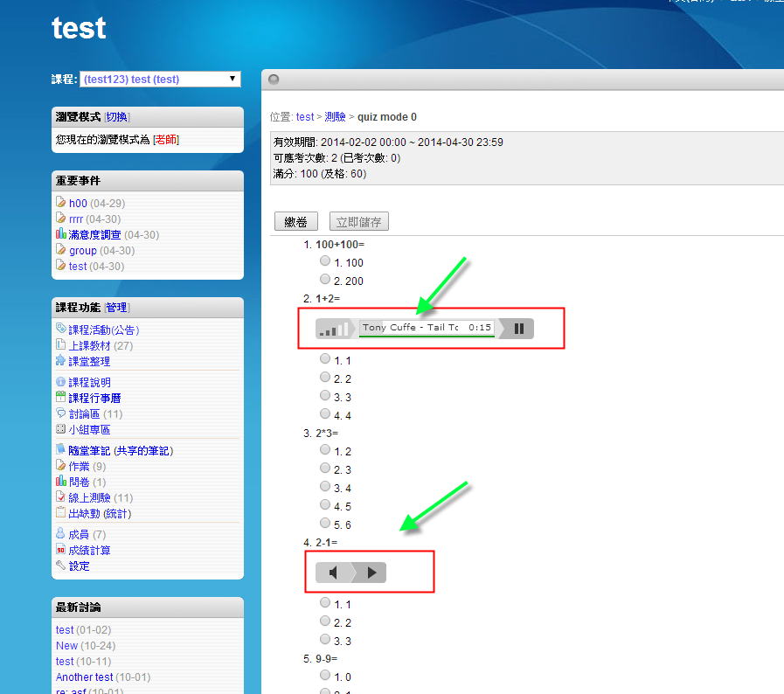The width and height of the screenshot is (784, 694).
Task: Open the course selection dropdown
Action: [159, 79]
